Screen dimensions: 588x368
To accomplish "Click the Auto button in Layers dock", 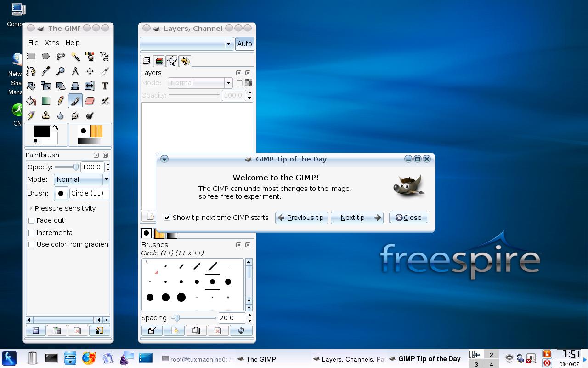I will coord(244,43).
